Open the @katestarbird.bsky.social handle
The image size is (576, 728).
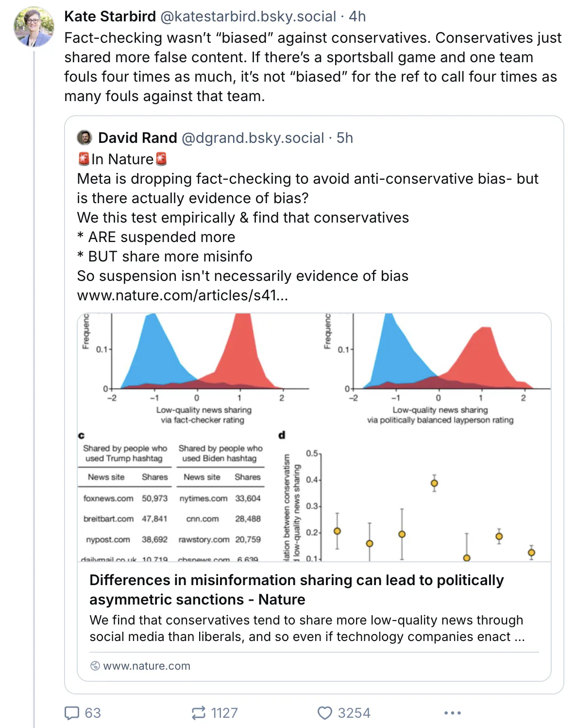click(x=248, y=17)
